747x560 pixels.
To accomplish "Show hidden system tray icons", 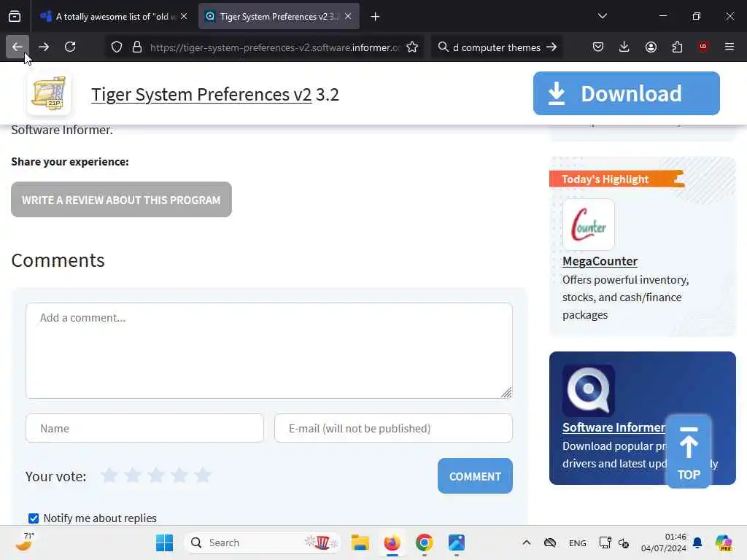I will tap(527, 542).
